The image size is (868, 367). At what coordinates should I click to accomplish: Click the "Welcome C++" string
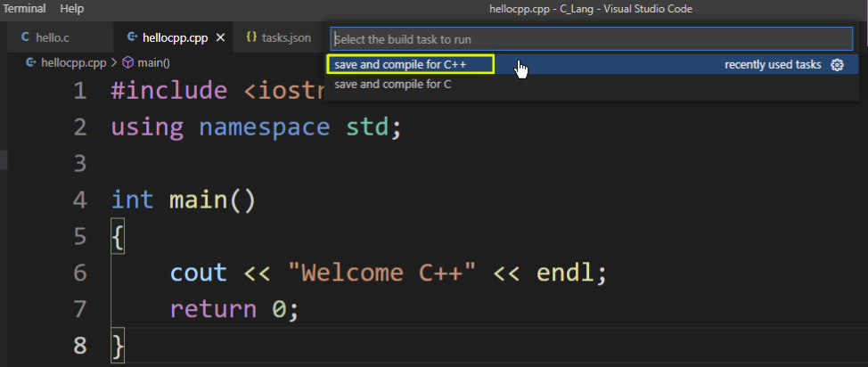coord(382,273)
